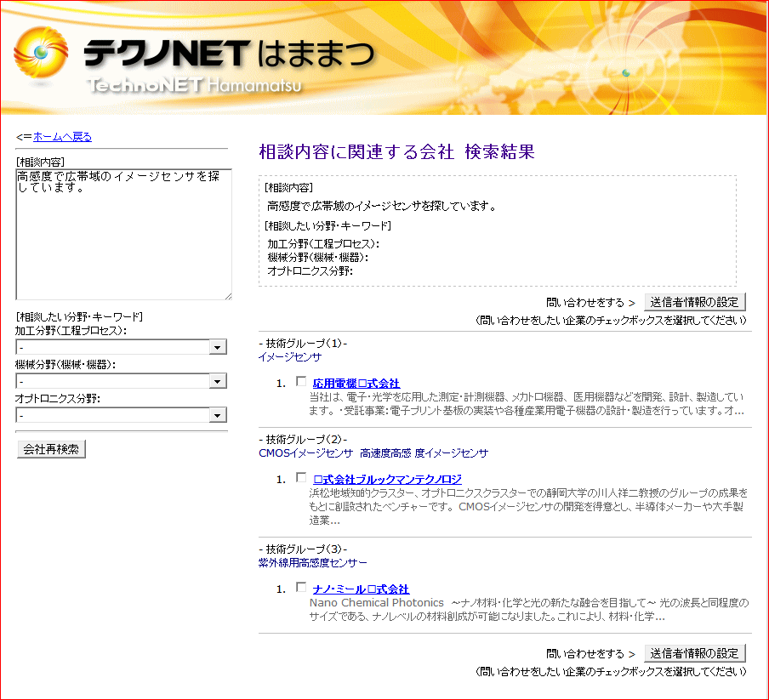The image size is (769, 700).
Task: Click the orange swirl logo icon
Action: (x=40, y=54)
